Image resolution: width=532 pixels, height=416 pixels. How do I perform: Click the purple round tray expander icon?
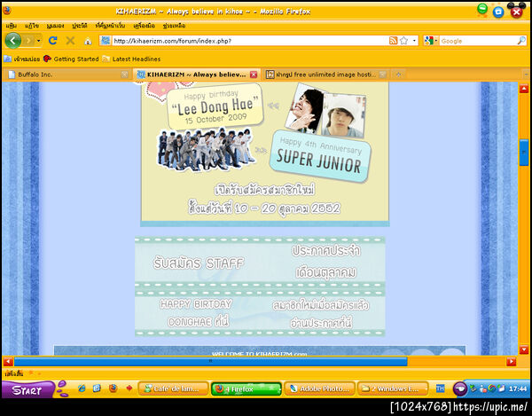coord(460,389)
